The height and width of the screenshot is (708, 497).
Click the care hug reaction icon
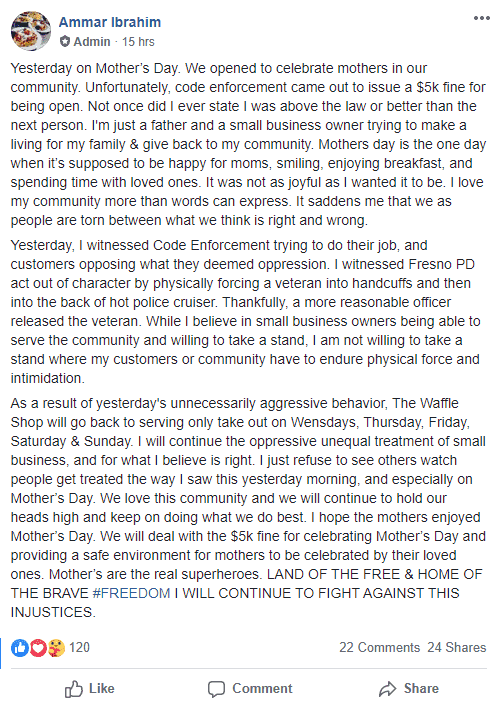coord(56,647)
